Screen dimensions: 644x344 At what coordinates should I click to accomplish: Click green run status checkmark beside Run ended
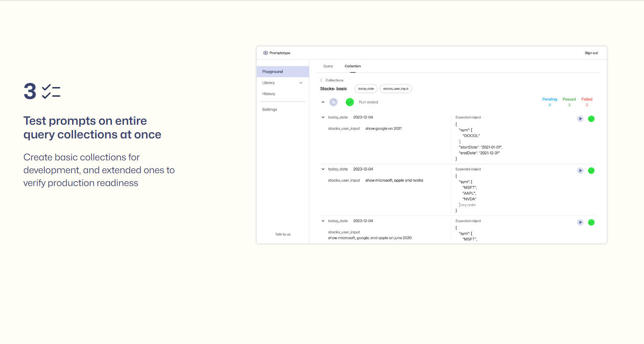[x=350, y=102]
